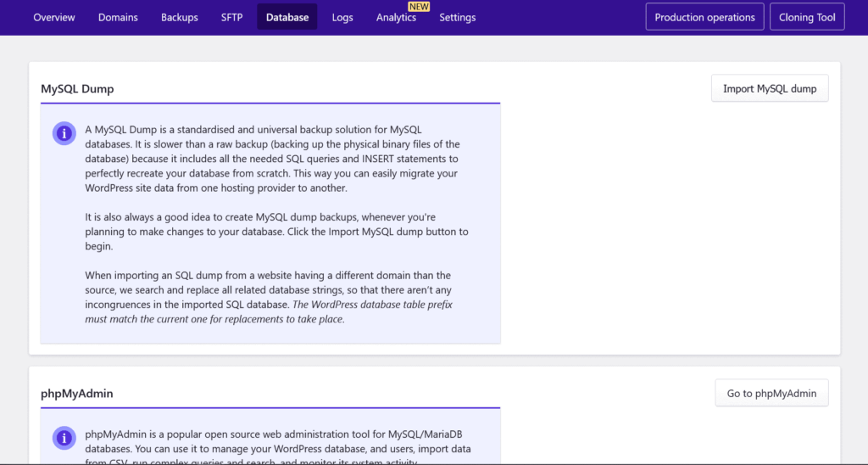Click the phpMyAdmin section heading

click(x=77, y=394)
